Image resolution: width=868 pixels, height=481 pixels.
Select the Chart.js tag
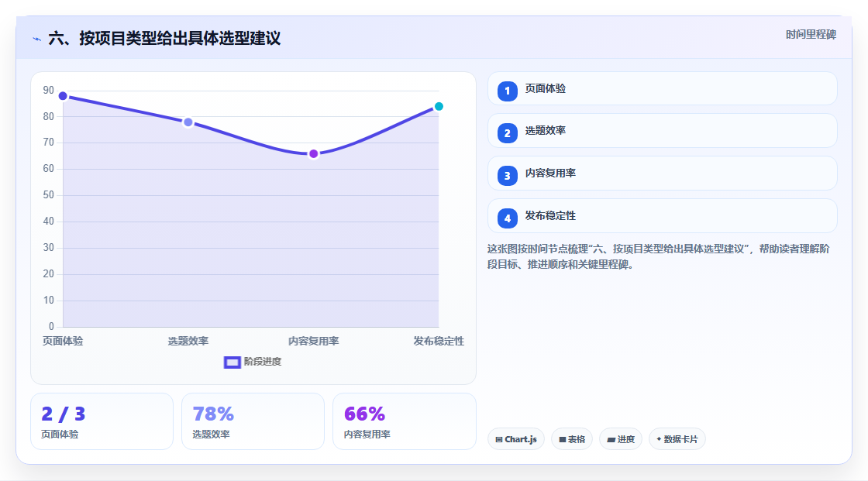coord(516,439)
